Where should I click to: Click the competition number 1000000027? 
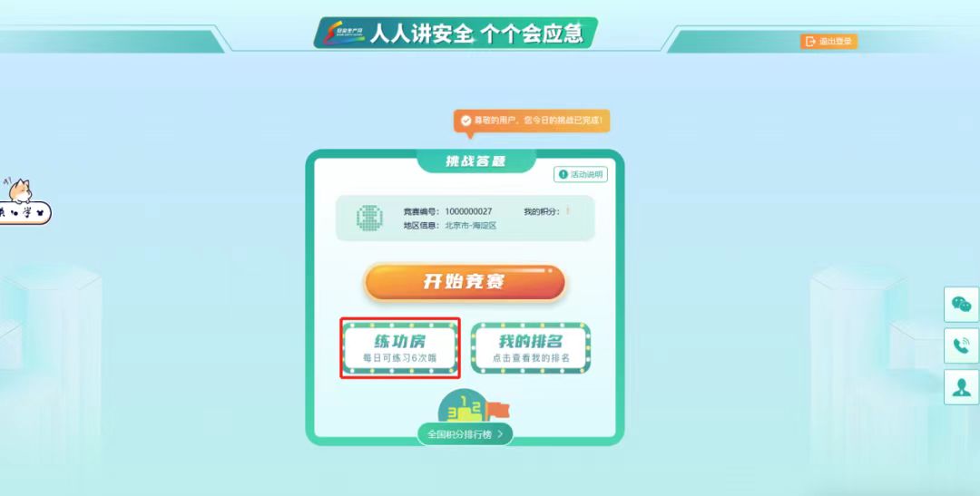point(468,212)
